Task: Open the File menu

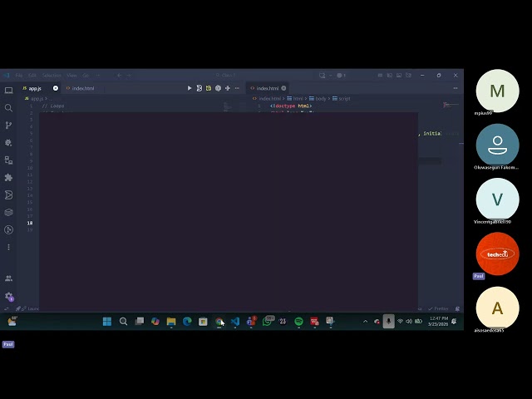Action: [x=18, y=76]
